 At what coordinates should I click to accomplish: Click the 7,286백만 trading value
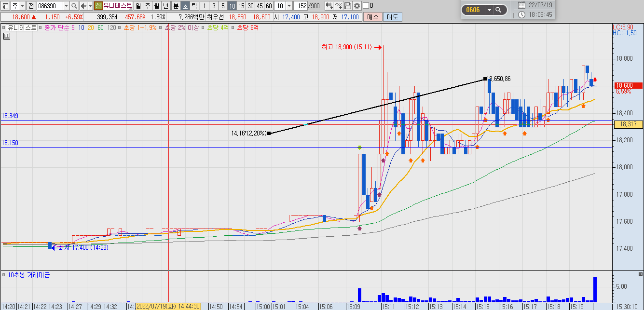point(191,16)
